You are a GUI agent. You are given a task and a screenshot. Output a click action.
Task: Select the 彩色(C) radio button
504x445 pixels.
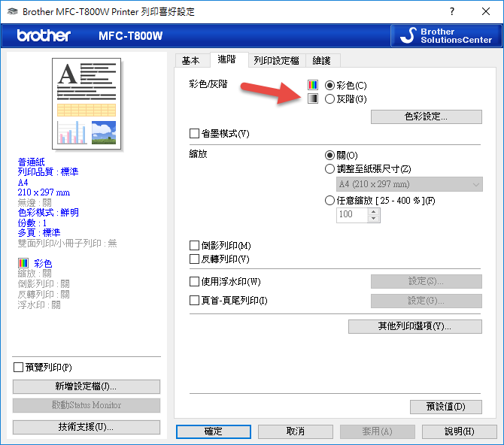tap(329, 85)
